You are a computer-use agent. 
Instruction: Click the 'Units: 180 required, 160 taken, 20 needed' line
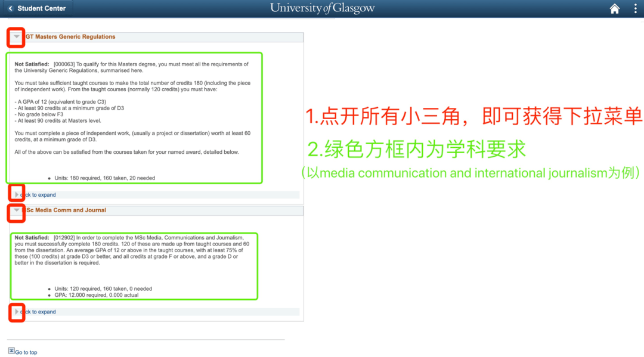pos(104,178)
